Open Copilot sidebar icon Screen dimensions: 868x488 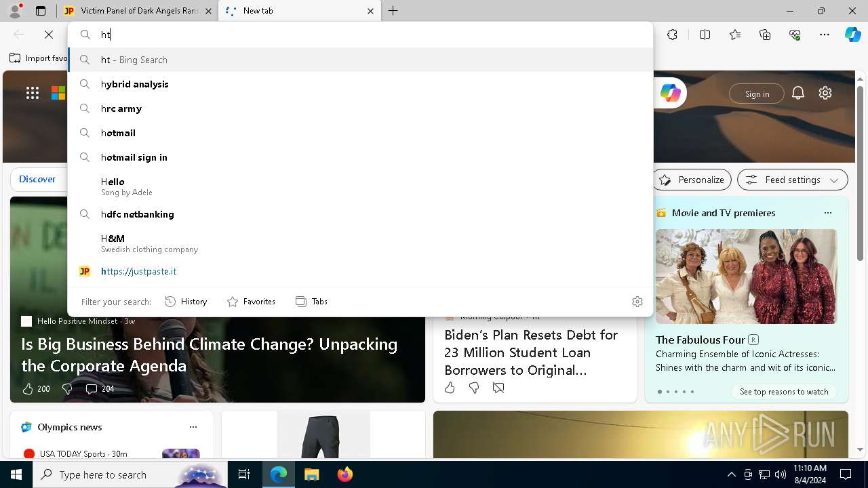[852, 35]
